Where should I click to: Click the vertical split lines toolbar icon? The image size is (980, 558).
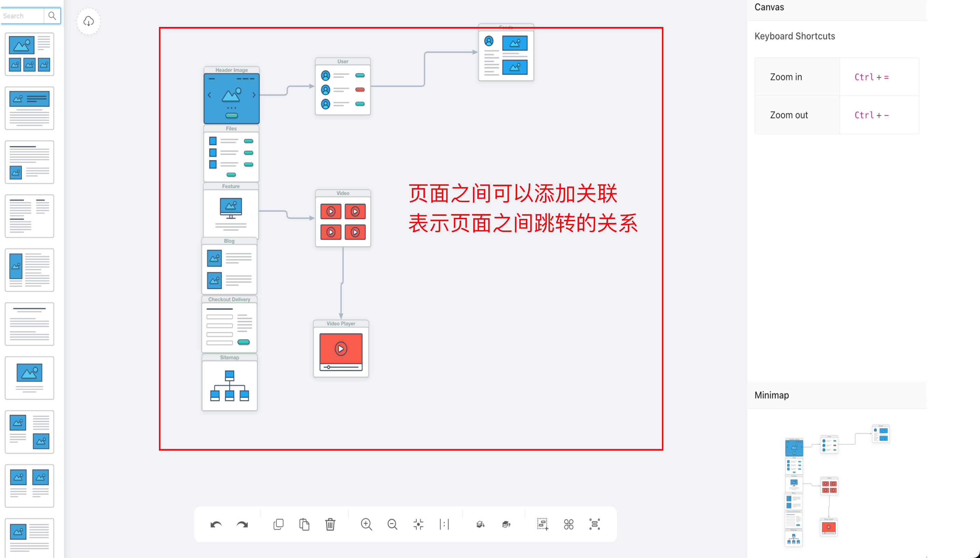[x=444, y=524]
